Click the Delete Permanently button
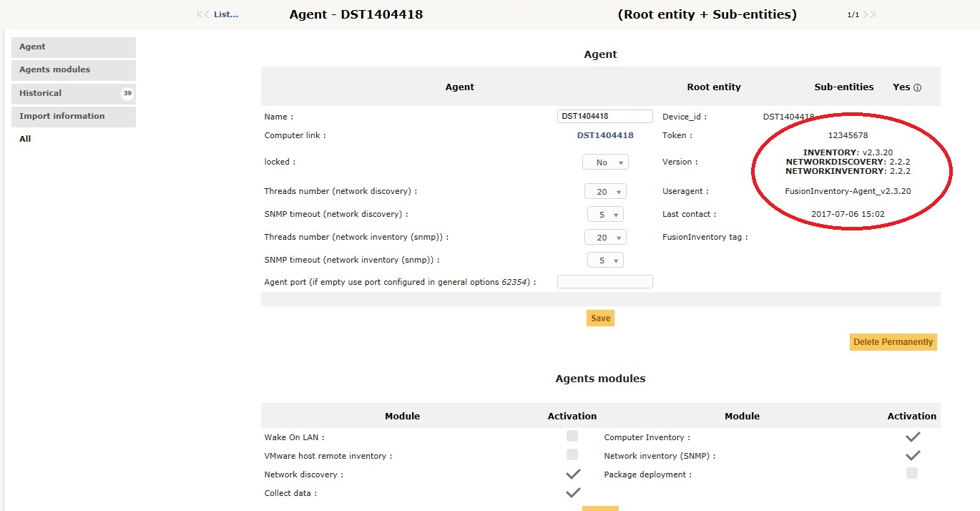This screenshot has height=511, width=980. pos(893,341)
